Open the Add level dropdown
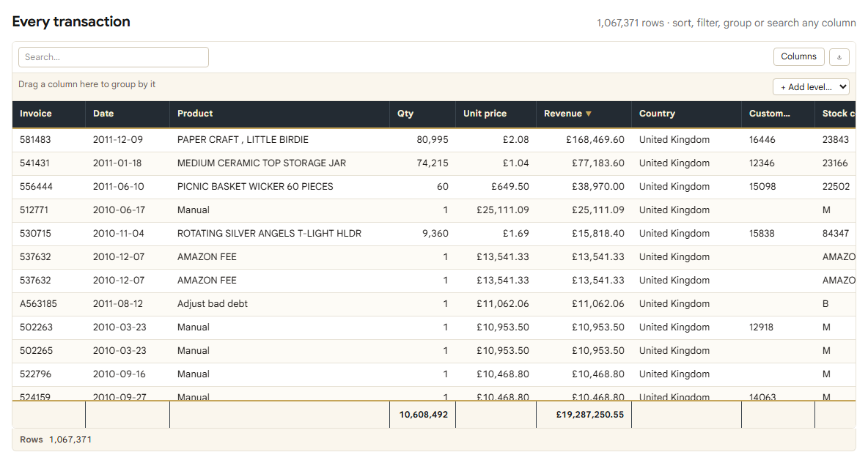 pyautogui.click(x=811, y=87)
